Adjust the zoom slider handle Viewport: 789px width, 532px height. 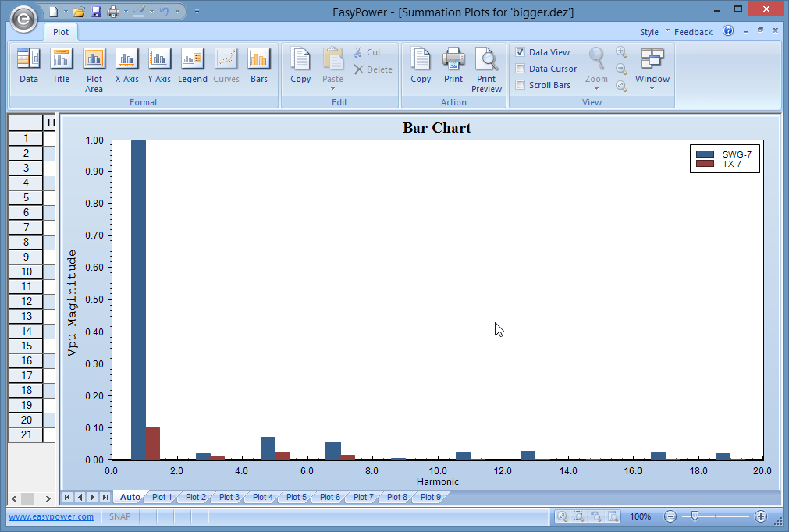694,516
